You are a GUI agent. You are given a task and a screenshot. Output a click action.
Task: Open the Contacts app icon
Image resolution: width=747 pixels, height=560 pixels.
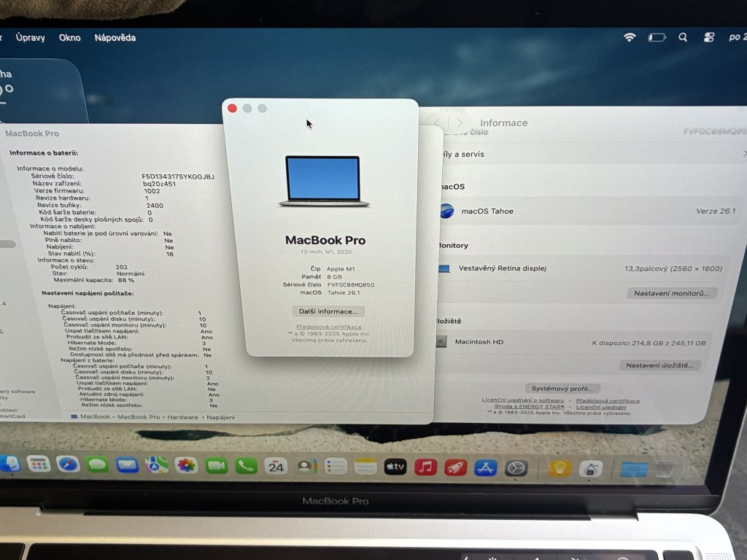click(x=306, y=467)
